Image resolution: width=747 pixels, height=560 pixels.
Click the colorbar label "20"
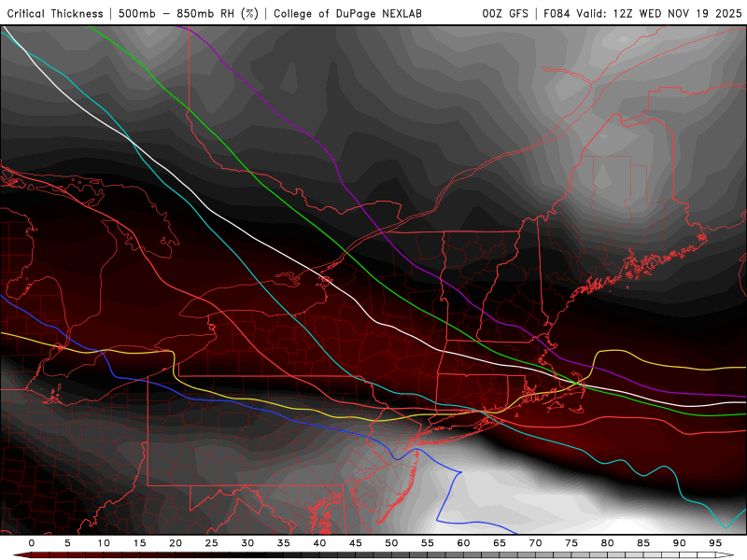pos(176,543)
